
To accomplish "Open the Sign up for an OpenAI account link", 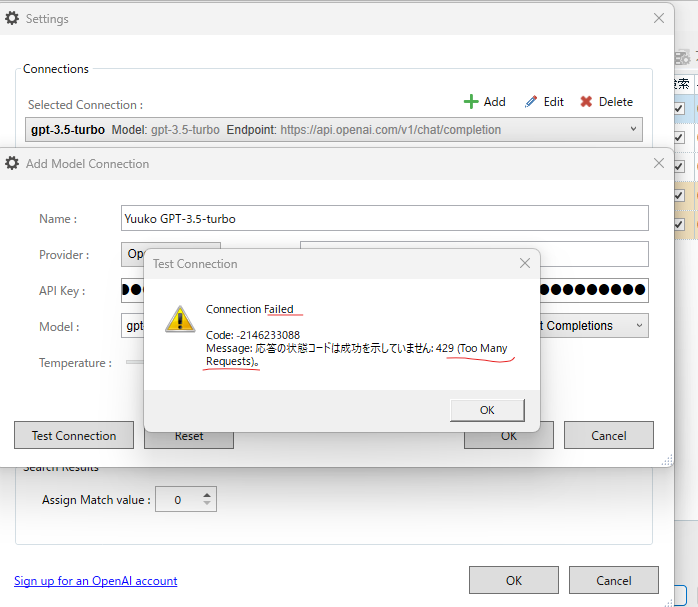I will tap(95, 581).
